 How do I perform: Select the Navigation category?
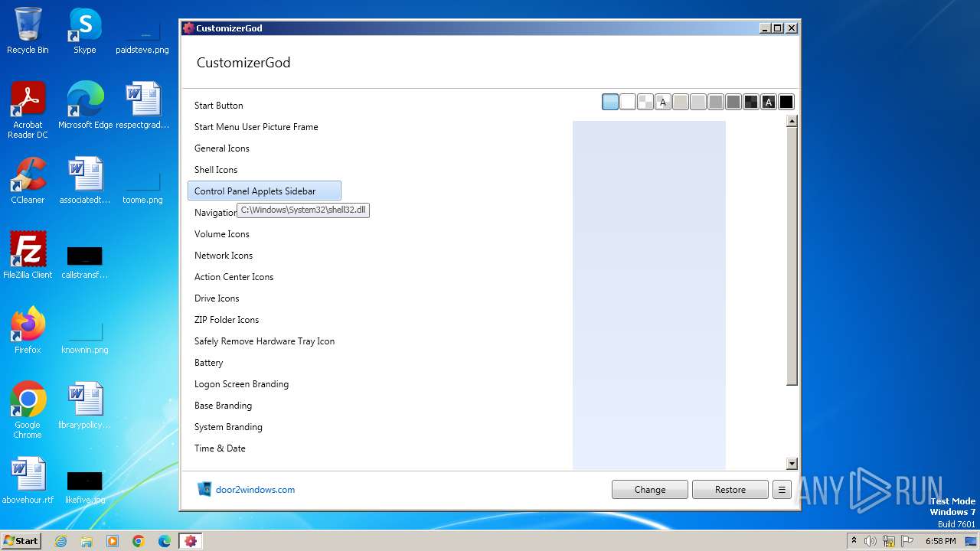(x=214, y=213)
